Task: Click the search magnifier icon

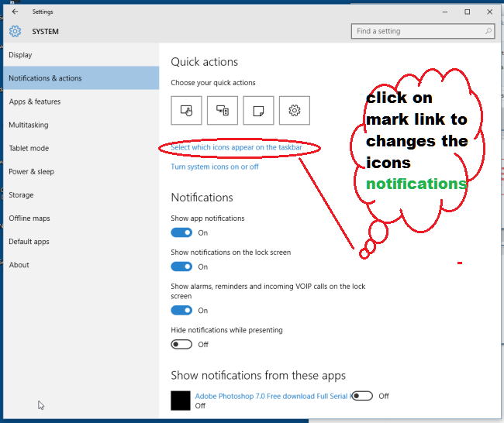Action: coord(488,31)
